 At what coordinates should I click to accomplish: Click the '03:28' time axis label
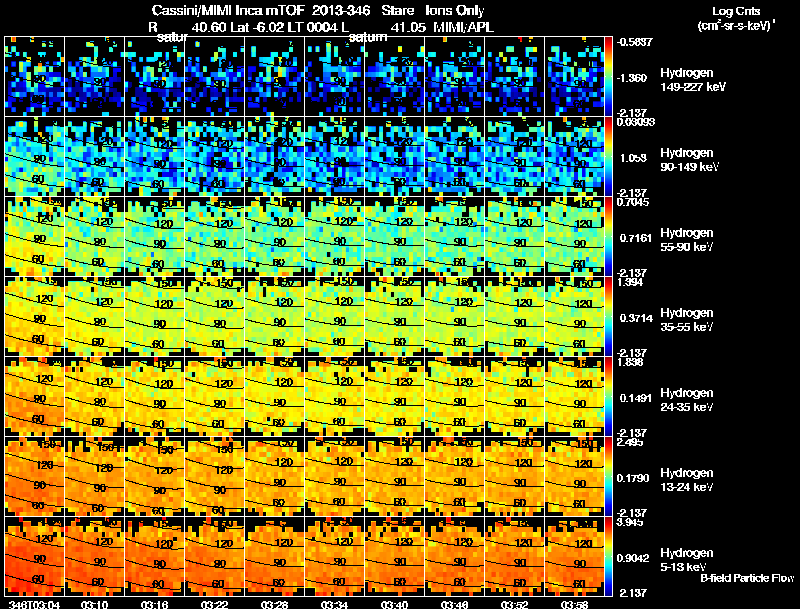point(274,604)
